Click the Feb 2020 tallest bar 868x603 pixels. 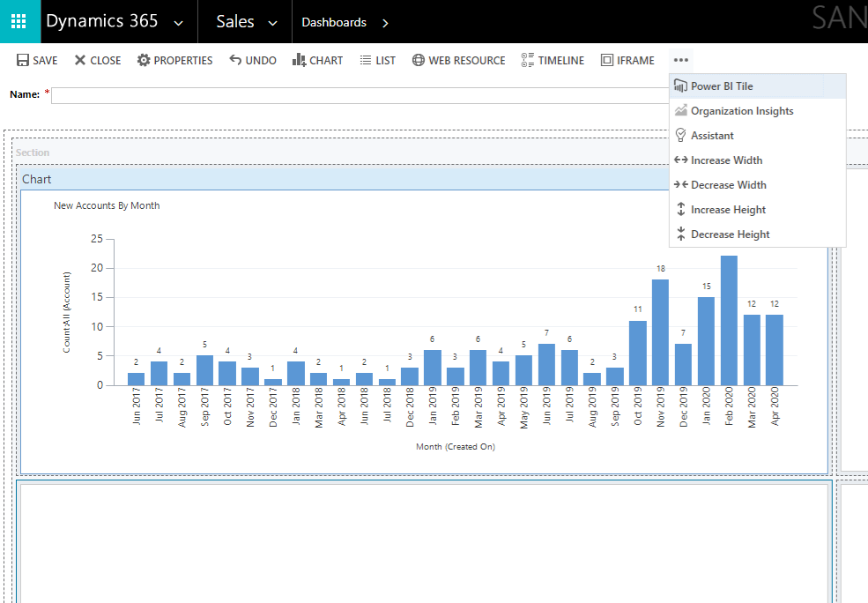729,321
